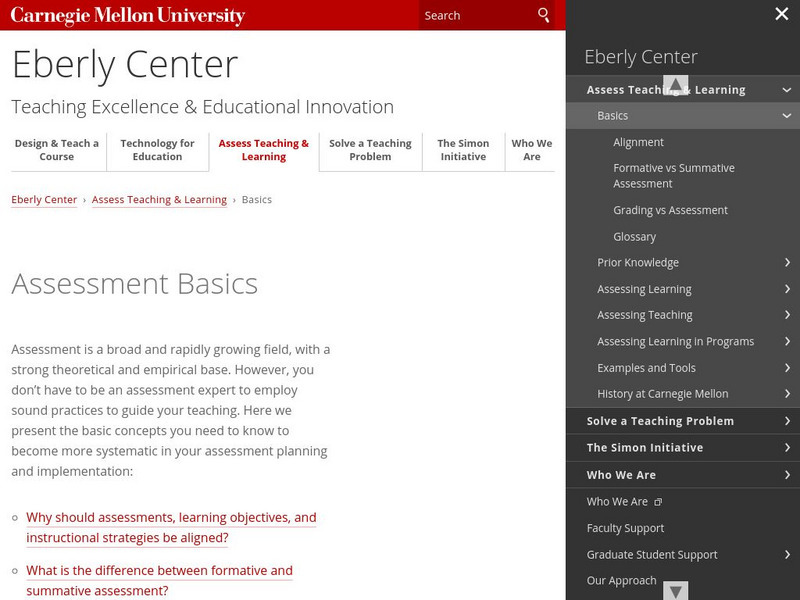Select Glossary in the side menu
This screenshot has height=600, width=800.
click(635, 237)
